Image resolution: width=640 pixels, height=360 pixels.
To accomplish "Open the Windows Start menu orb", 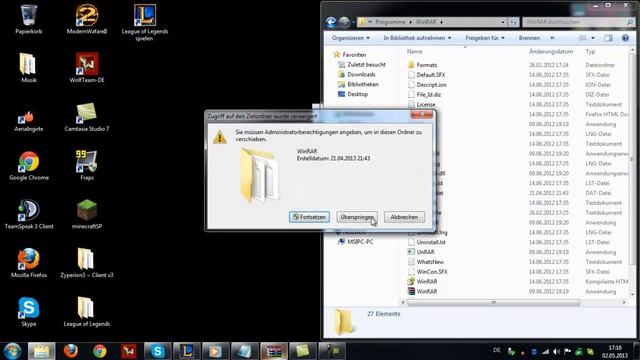I will point(12,351).
